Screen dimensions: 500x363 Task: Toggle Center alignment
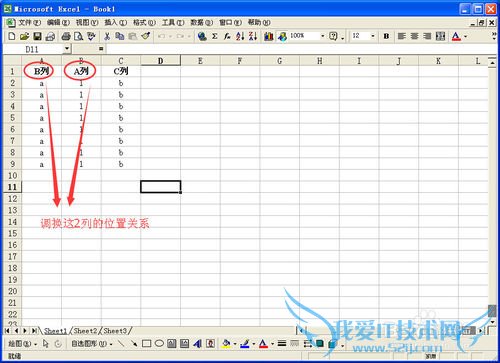click(414, 36)
